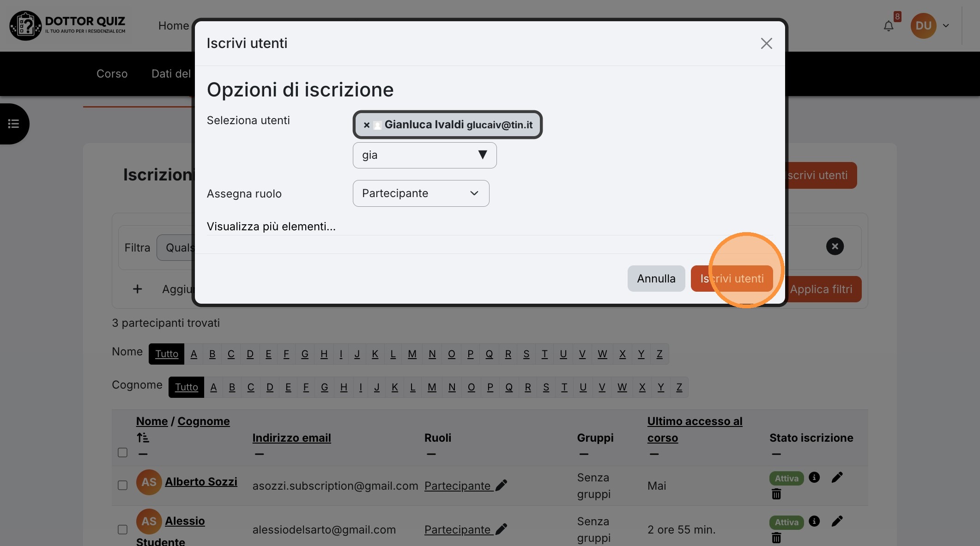Tick the checkbox for Alberto Sozzi

click(122, 486)
